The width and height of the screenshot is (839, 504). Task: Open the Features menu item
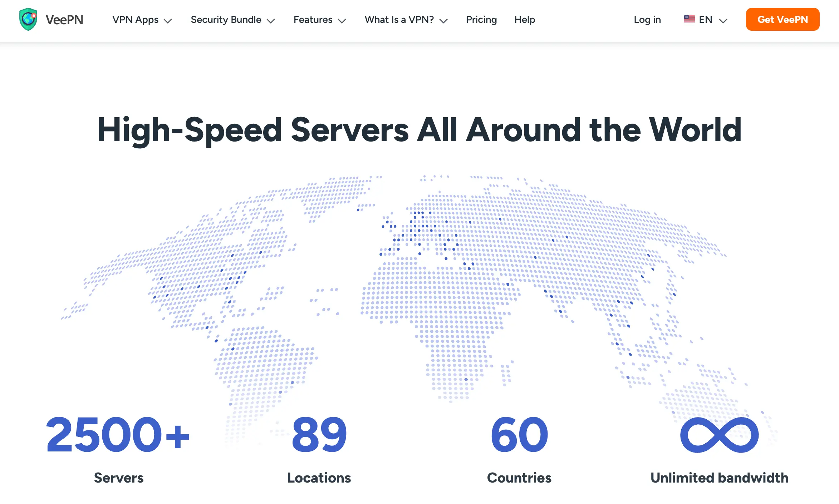pos(313,20)
